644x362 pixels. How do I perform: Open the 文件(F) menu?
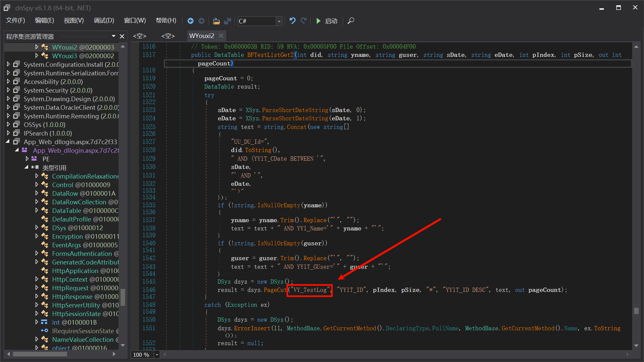click(x=16, y=20)
